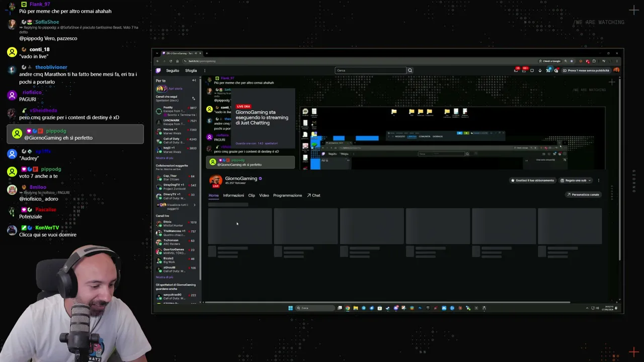This screenshot has width=644, height=362.
Task: Open the pop-out Chat tab
Action: pyautogui.click(x=313, y=195)
